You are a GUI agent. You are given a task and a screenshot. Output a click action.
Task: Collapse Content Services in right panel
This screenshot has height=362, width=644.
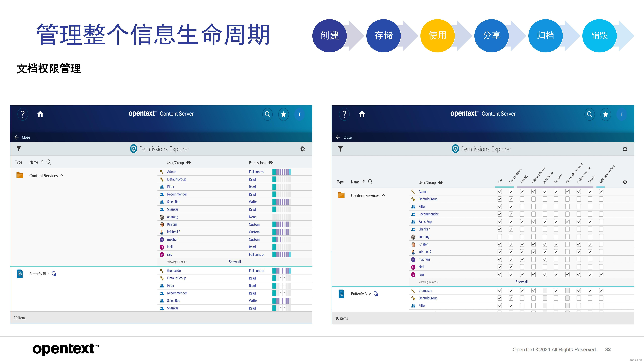[x=384, y=195]
